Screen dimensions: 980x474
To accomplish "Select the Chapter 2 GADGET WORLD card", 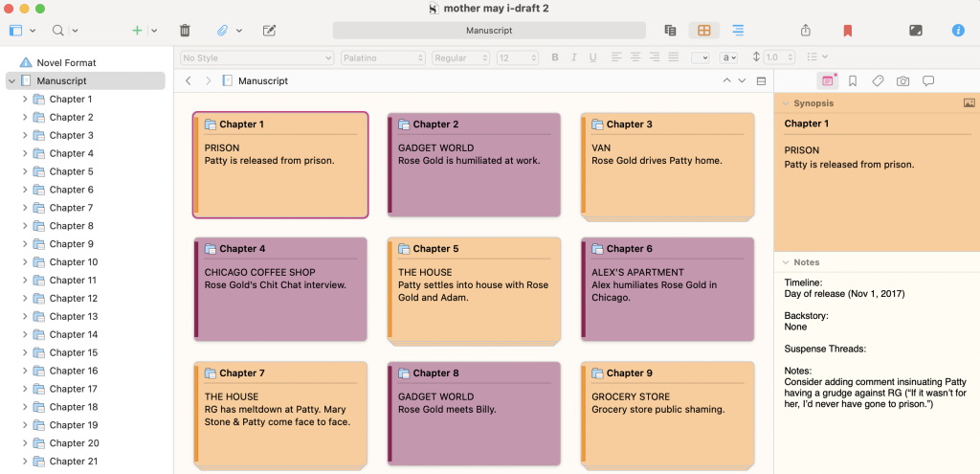I will click(474, 165).
